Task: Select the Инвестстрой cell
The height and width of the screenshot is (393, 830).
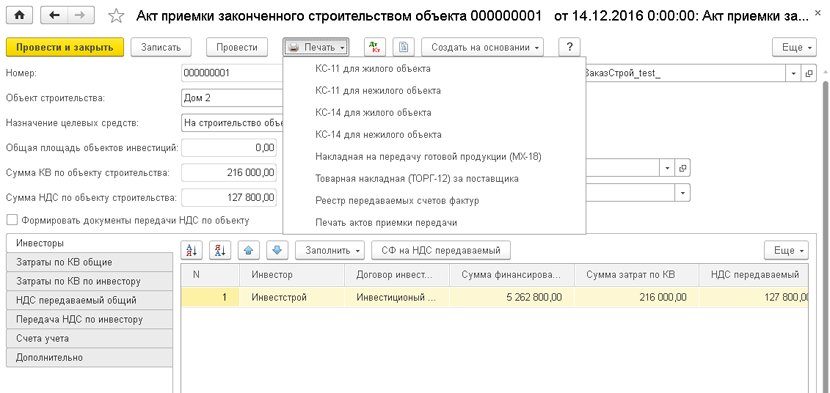Action: [x=291, y=298]
